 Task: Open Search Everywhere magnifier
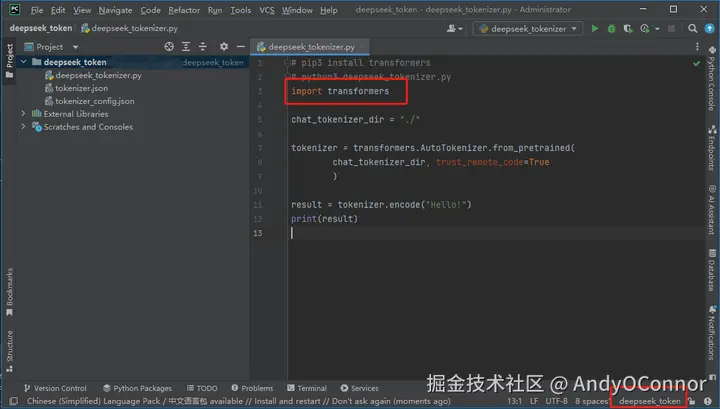pos(692,28)
